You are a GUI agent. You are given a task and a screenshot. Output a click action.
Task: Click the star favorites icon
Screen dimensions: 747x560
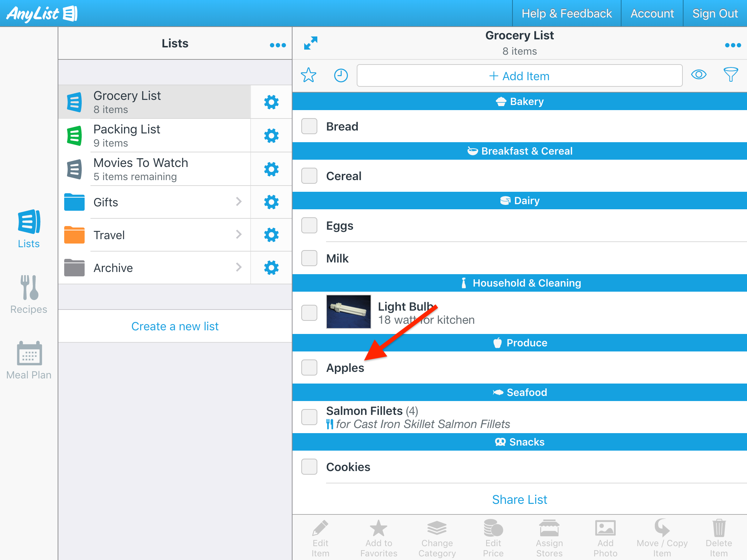coord(308,75)
